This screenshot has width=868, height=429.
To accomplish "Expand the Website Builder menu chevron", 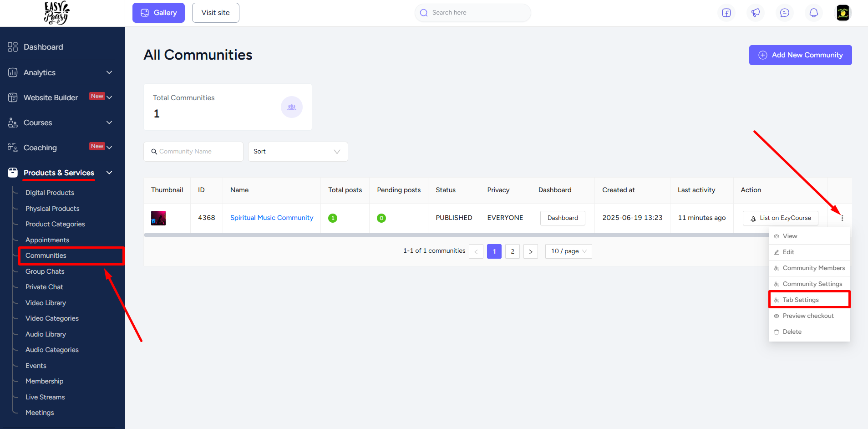I will coord(109,97).
